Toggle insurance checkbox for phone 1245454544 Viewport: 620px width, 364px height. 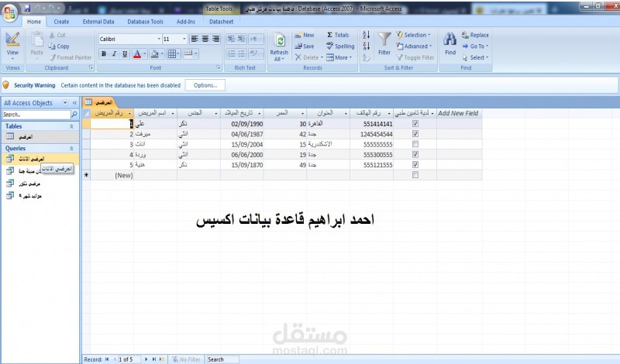[415, 134]
